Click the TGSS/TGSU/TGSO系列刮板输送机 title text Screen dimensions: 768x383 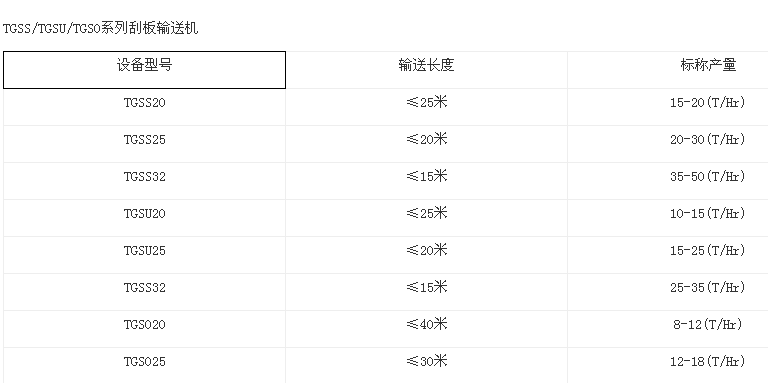(101, 28)
